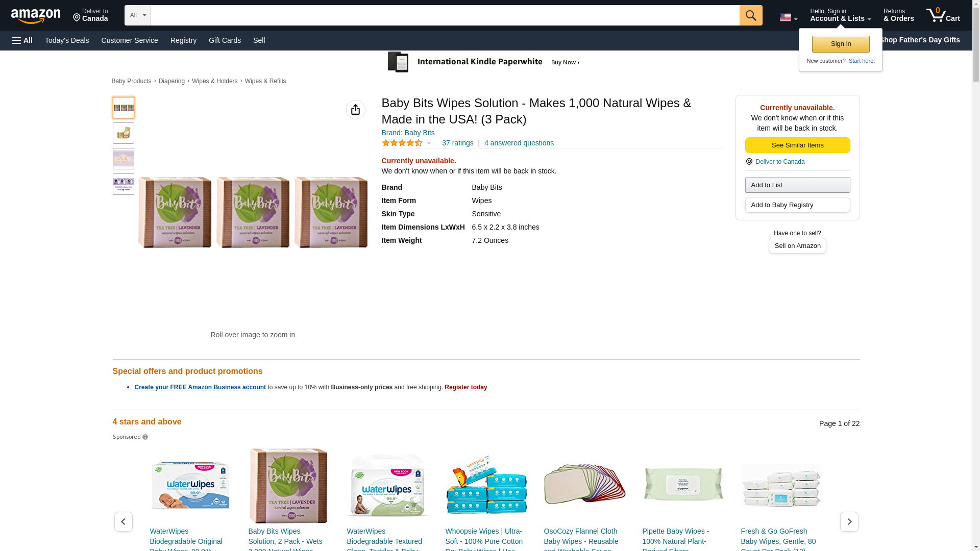The image size is (980, 551).
Task: Go to previous carousel page arrow
Action: [123, 521]
